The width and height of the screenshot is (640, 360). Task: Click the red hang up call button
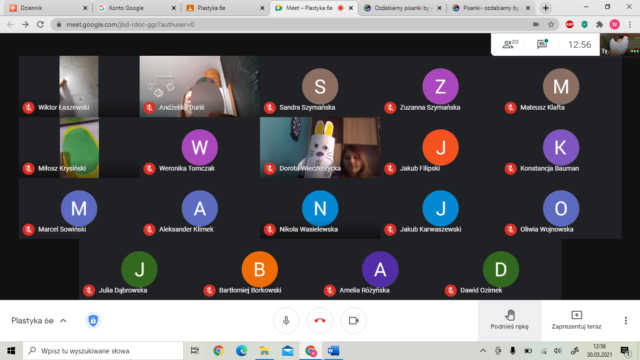320,321
